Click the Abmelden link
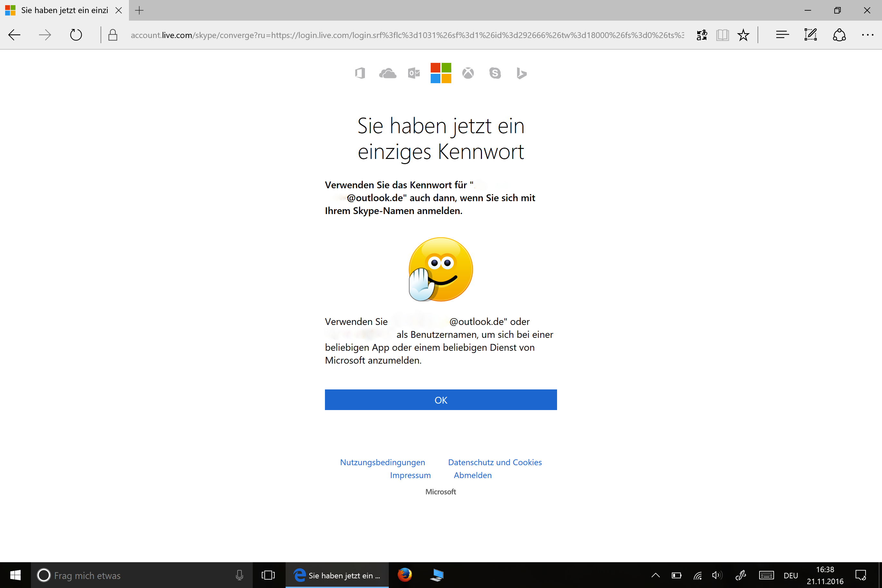Image resolution: width=882 pixels, height=588 pixels. click(x=473, y=475)
